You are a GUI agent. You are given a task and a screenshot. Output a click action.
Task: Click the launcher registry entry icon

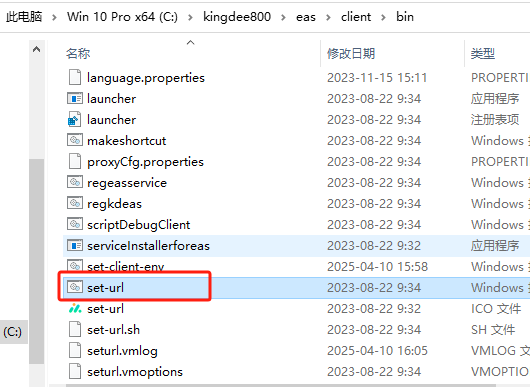[x=75, y=119]
